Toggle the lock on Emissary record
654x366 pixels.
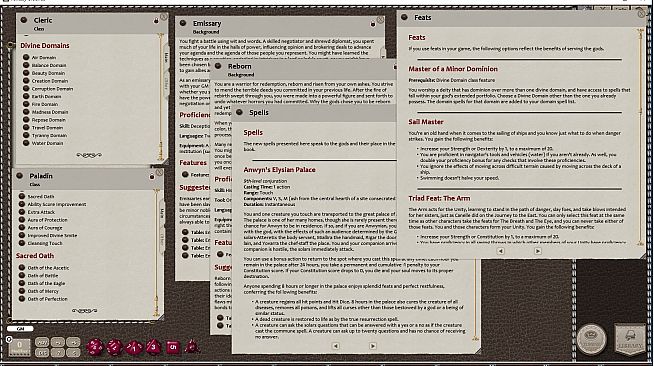373,24
